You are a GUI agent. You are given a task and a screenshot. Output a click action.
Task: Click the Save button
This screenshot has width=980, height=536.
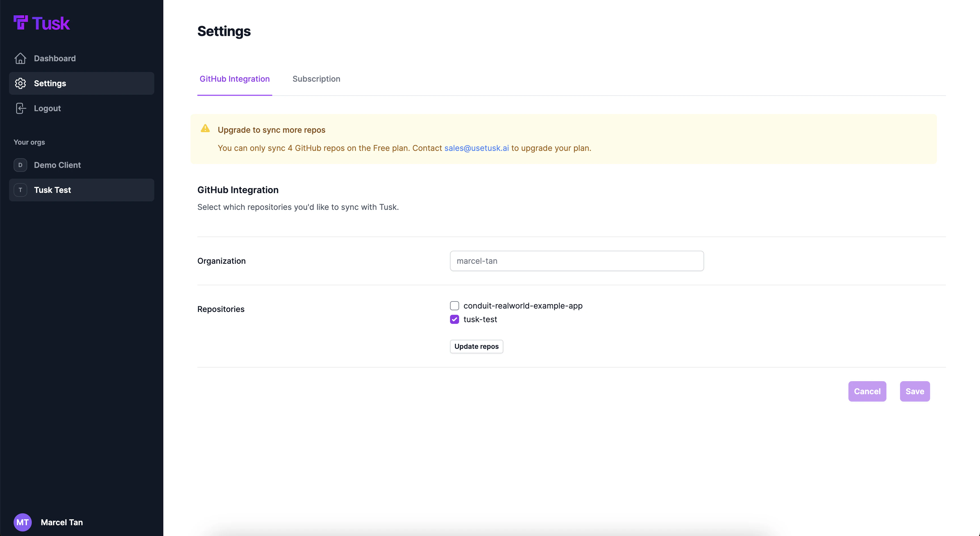coord(915,391)
